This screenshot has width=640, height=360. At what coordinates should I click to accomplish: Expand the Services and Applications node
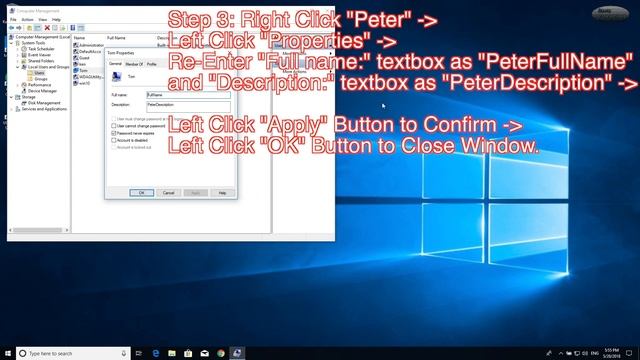11,109
